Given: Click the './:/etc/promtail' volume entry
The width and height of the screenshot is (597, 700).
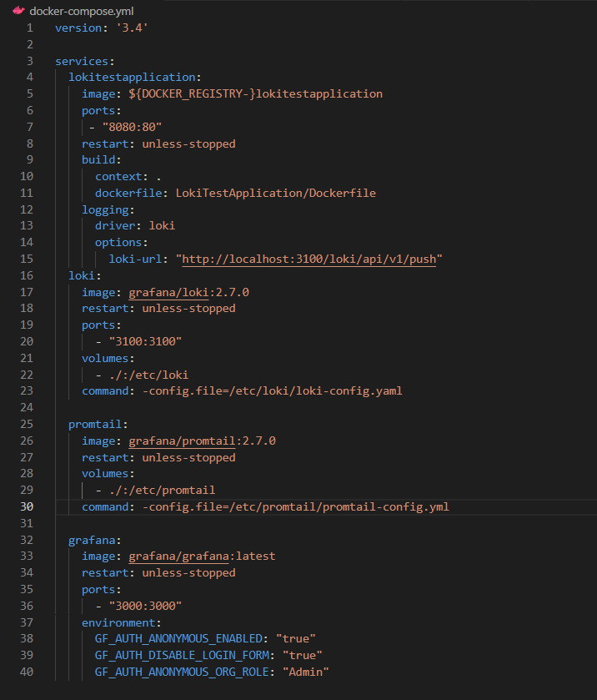Looking at the screenshot, I should [163, 491].
